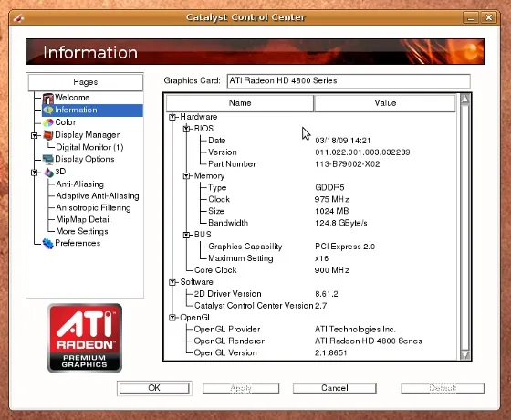Click the information list scrollbar track

(x=465, y=226)
